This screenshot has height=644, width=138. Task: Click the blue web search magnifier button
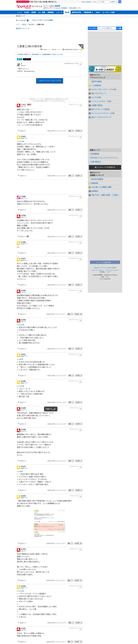[120, 2]
